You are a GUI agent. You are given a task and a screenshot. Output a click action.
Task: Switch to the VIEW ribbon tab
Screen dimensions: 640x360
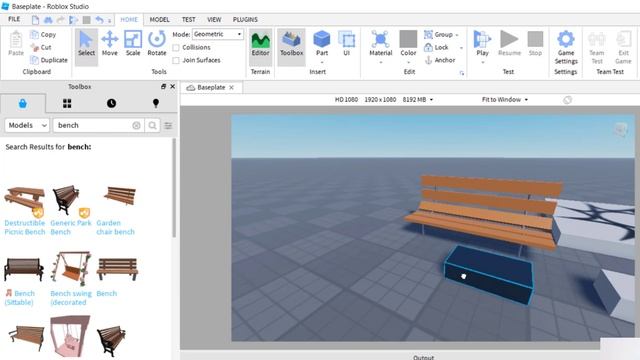pyautogui.click(x=214, y=20)
